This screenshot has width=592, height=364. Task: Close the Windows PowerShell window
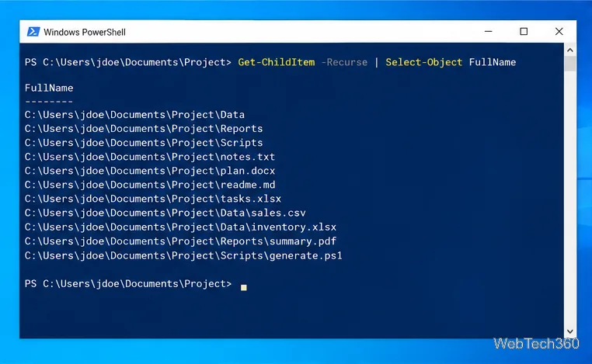point(559,32)
